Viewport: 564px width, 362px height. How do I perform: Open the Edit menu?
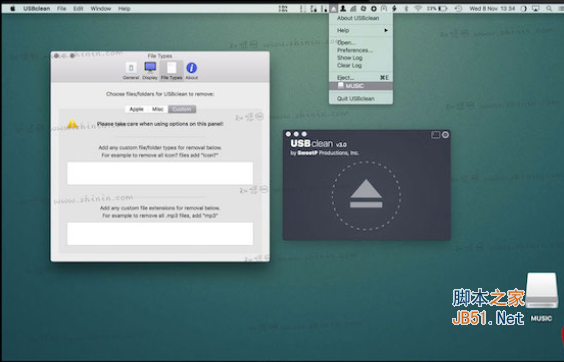point(78,8)
